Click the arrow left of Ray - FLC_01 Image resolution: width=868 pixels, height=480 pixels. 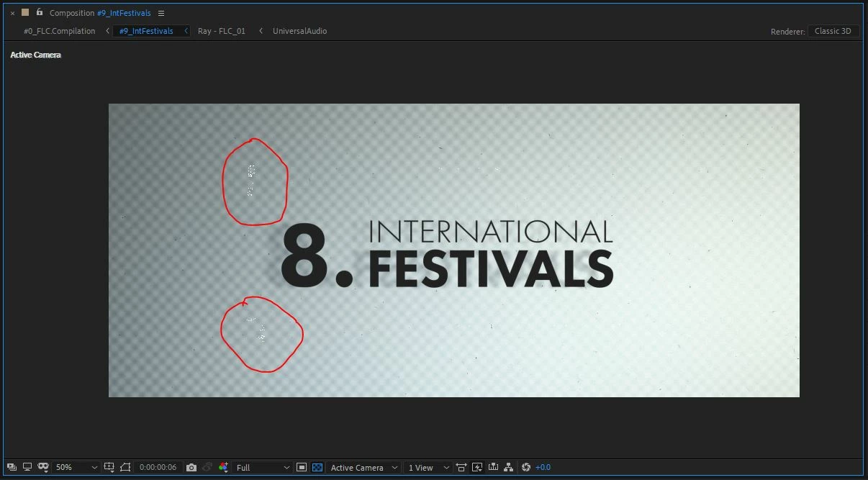[186, 31]
